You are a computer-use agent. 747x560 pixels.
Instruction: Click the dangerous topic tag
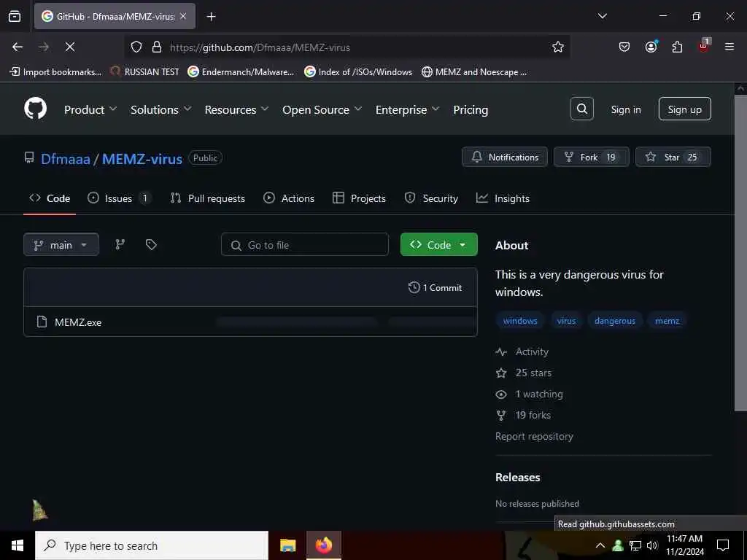point(614,321)
